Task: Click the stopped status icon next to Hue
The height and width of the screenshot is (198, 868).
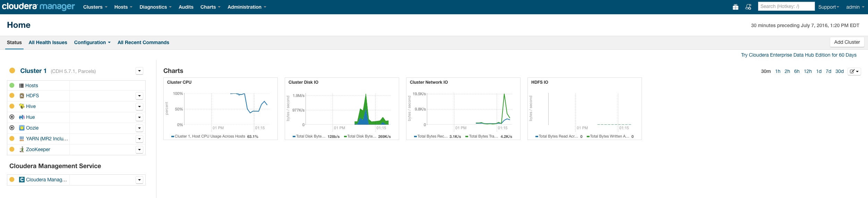Action: tap(12, 117)
